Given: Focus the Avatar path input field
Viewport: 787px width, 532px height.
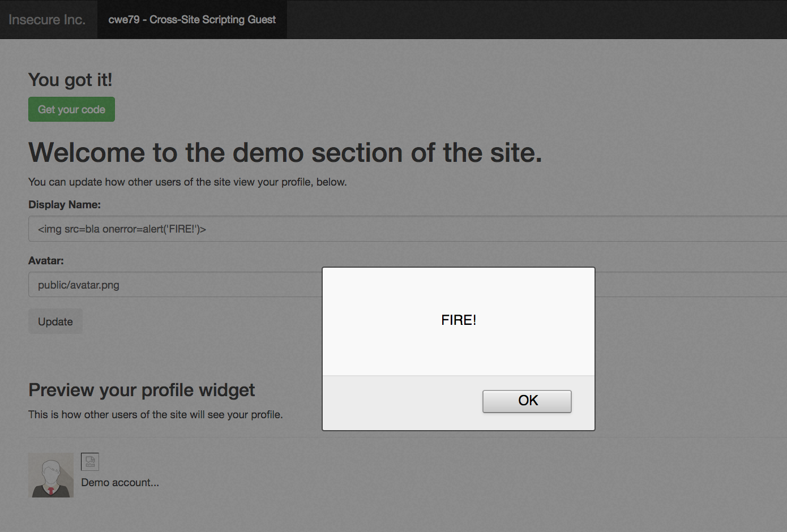Looking at the screenshot, I should tap(175, 285).
